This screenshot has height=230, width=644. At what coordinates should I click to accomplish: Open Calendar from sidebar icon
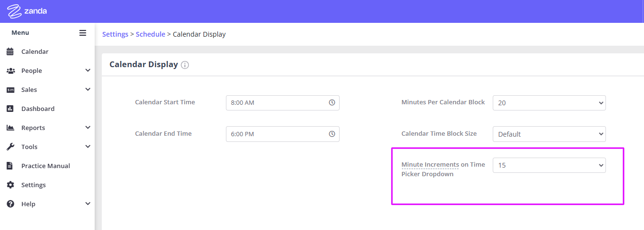[x=10, y=51]
